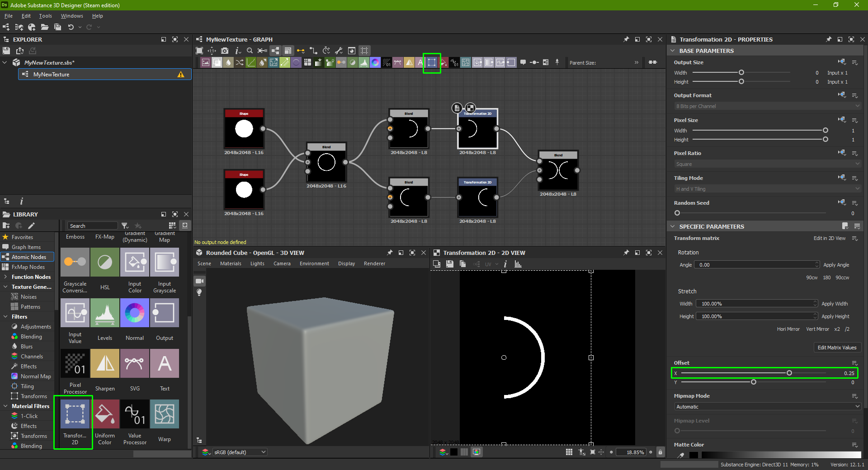The height and width of the screenshot is (470, 868).
Task: Click Edit Matrix Values button
Action: (x=837, y=348)
